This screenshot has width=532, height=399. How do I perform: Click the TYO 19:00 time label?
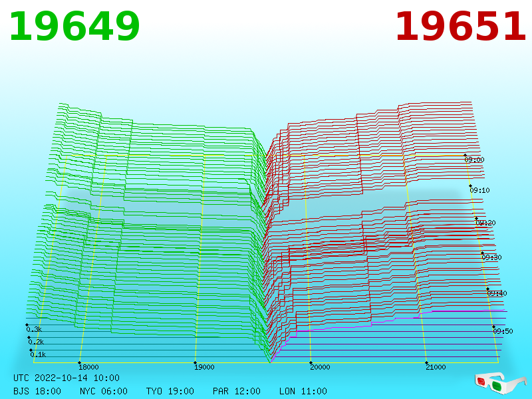(x=170, y=391)
